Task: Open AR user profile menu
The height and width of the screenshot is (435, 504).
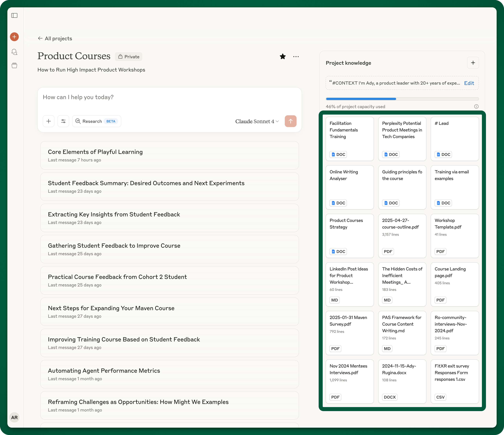Action: coord(14,418)
